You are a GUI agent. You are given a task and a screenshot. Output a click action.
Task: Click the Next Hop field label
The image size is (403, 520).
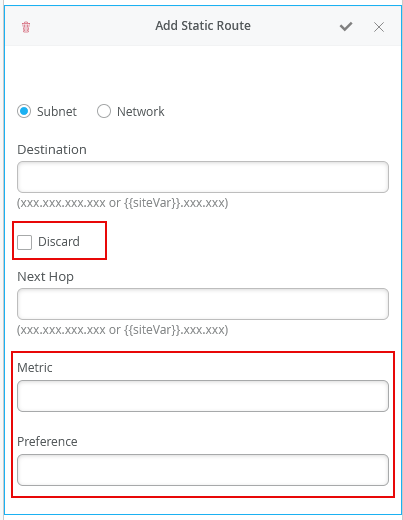coord(45,277)
